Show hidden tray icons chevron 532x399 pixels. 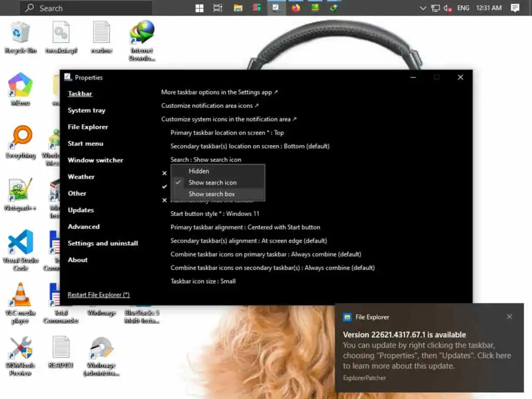[423, 8]
